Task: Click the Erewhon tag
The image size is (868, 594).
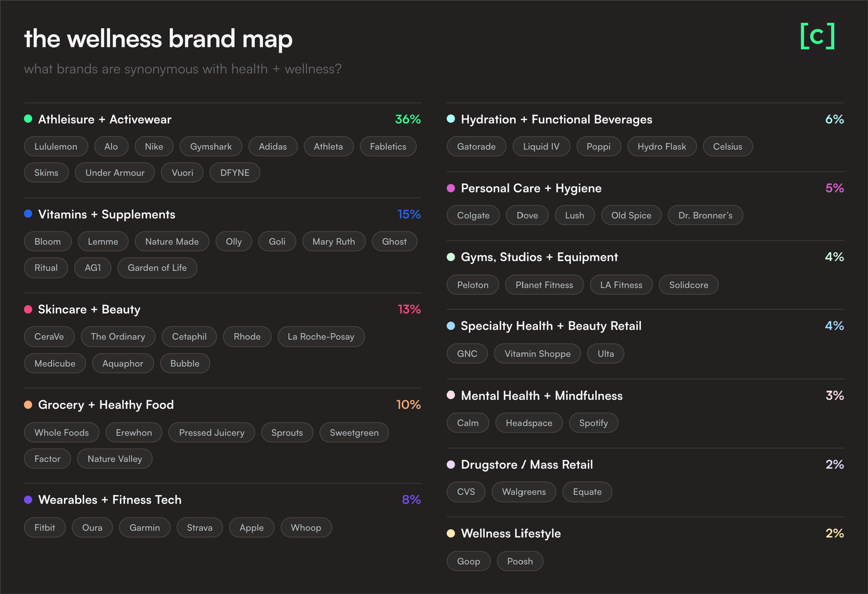Action: [x=134, y=433]
